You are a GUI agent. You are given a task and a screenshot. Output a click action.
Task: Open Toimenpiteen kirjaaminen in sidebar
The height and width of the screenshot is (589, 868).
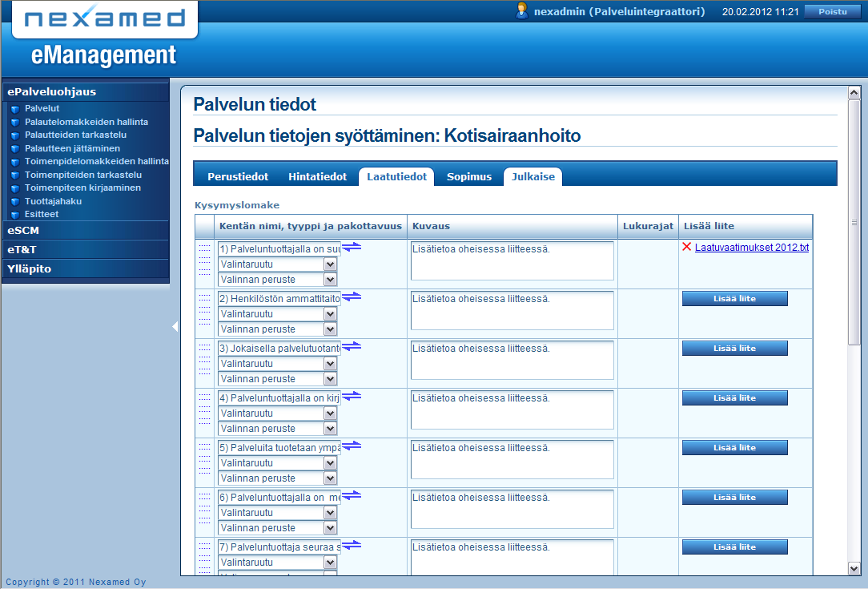pyautogui.click(x=82, y=188)
